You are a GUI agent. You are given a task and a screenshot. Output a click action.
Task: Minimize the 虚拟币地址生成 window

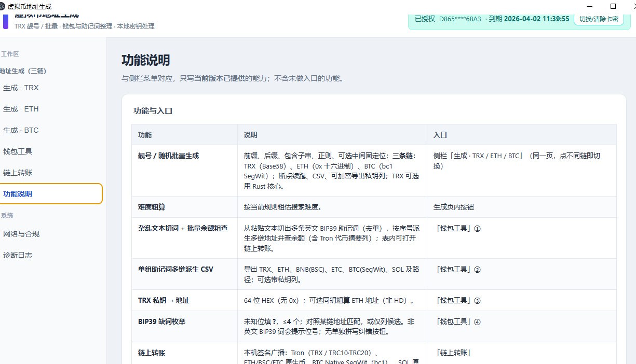pyautogui.click(x=589, y=6)
